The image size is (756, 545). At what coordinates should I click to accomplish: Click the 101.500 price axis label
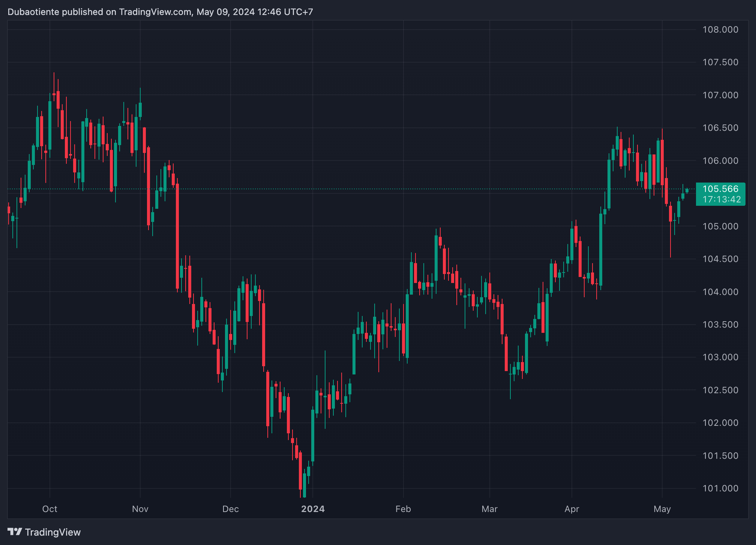[x=720, y=456]
